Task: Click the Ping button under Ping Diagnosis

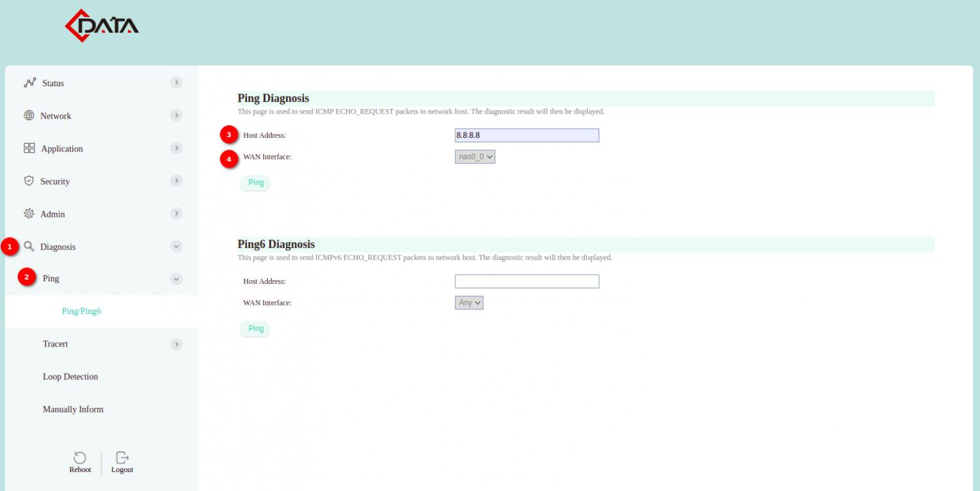Action: coord(255,182)
